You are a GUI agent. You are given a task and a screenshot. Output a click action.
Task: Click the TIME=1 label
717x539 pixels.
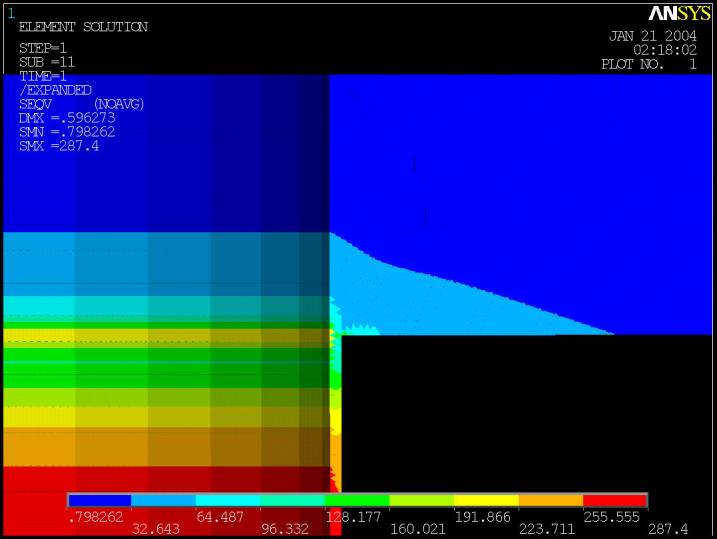point(43,76)
